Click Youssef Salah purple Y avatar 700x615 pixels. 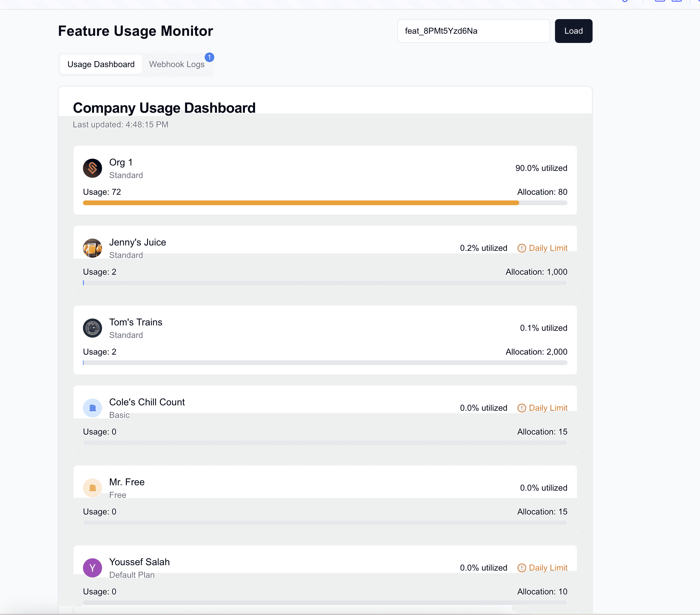pyautogui.click(x=92, y=568)
